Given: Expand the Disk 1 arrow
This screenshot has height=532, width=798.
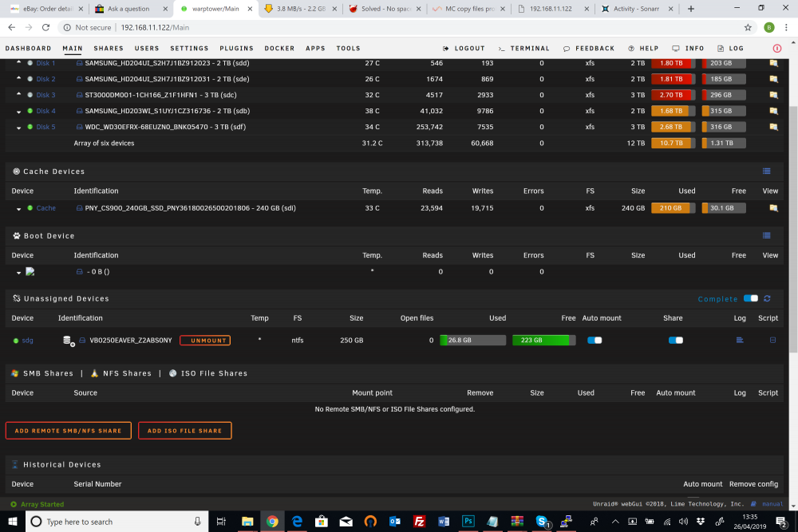Looking at the screenshot, I should coord(19,62).
